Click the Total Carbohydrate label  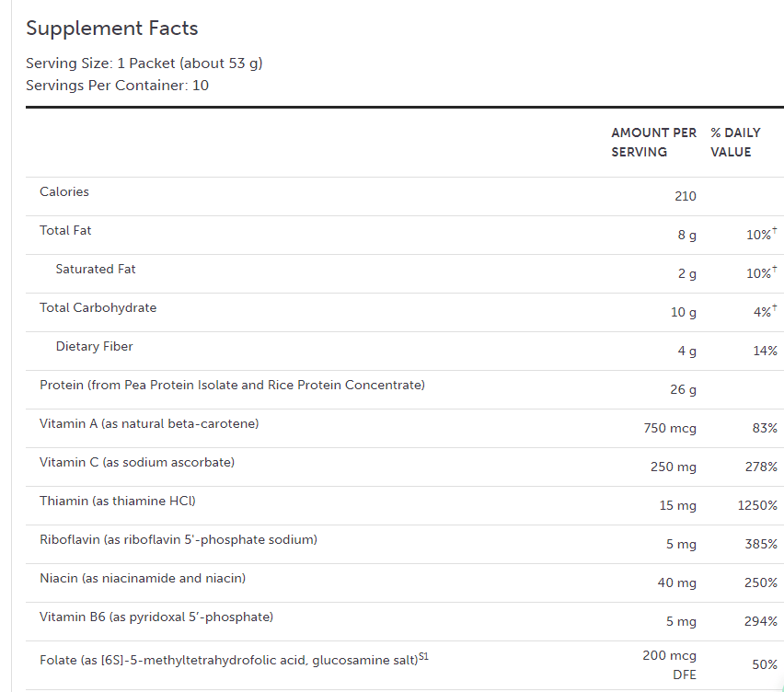(98, 308)
